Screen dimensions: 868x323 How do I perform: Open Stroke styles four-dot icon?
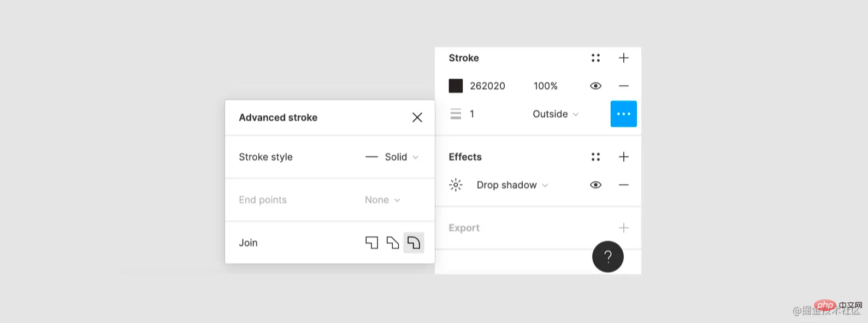pos(595,58)
